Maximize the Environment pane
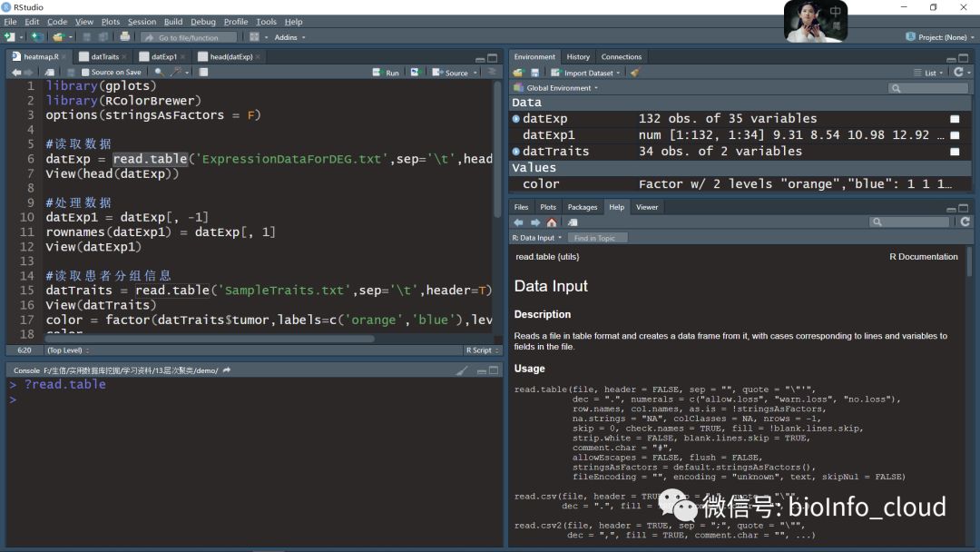This screenshot has width=980, height=552. [x=963, y=58]
